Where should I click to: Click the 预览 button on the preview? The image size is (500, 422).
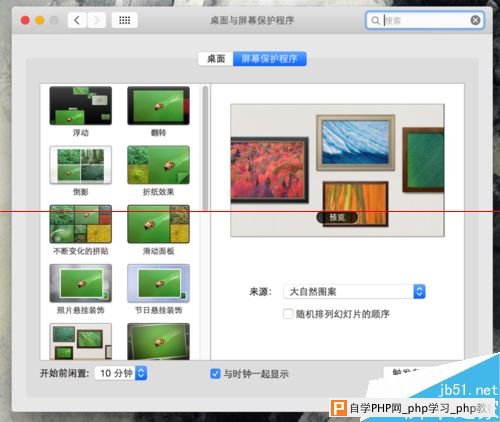click(x=337, y=217)
